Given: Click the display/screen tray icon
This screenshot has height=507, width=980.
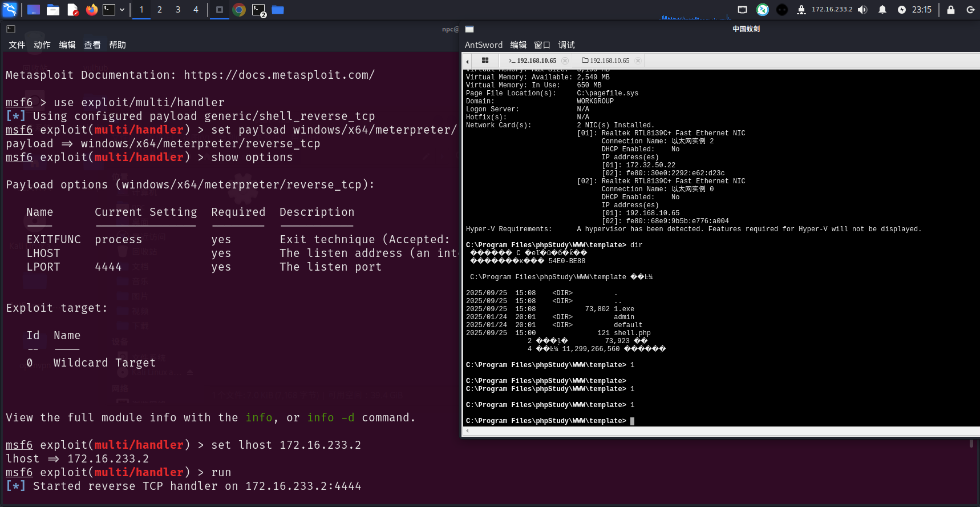Looking at the screenshot, I should (742, 10).
